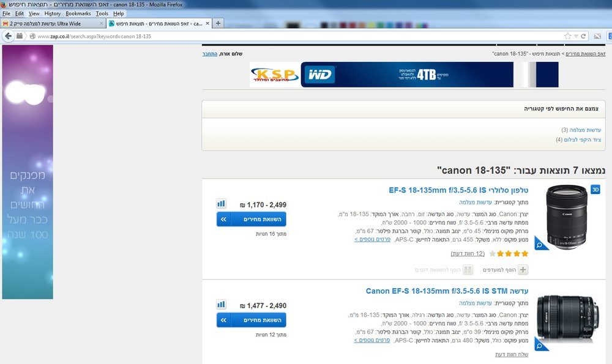Open the EF-S 18-135mm f/3.5-5.6 IS title link
612x364 pixels.
[x=458, y=190]
